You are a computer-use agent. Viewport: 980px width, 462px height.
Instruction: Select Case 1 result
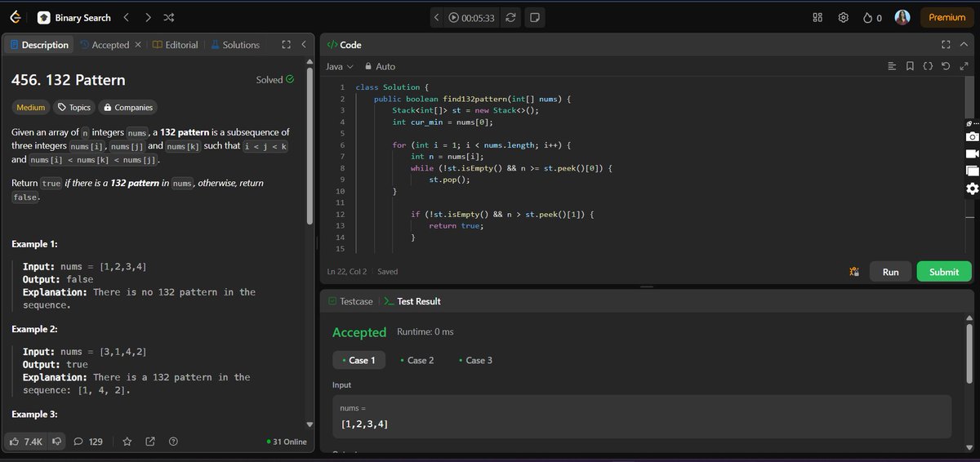point(358,360)
